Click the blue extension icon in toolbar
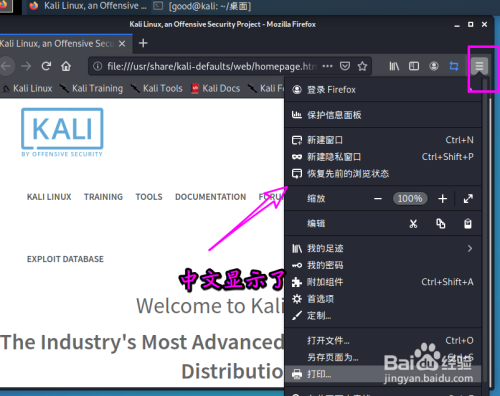Screen dimensions: 500x396 coord(454,66)
